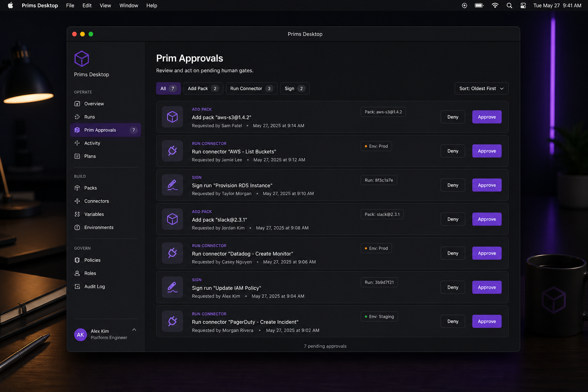Deny signing Provision RDS Instance run
This screenshot has width=588, height=392.
pos(453,185)
